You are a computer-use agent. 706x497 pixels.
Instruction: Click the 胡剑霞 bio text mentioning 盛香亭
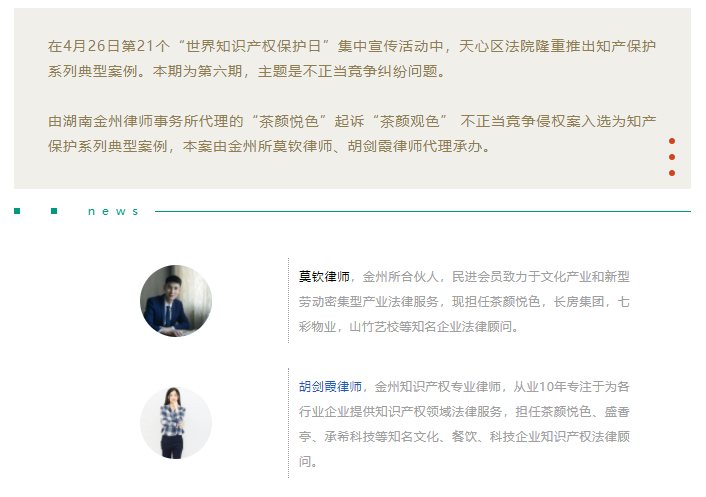point(464,424)
